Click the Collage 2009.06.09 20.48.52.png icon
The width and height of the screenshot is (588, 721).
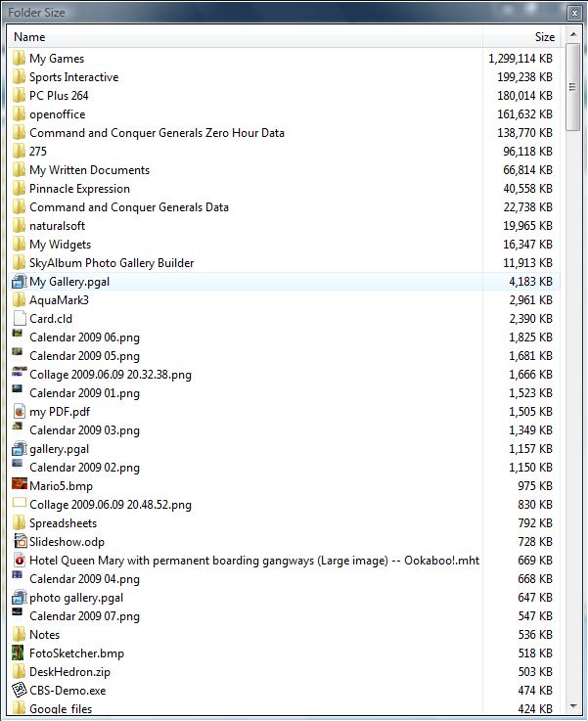tap(20, 502)
